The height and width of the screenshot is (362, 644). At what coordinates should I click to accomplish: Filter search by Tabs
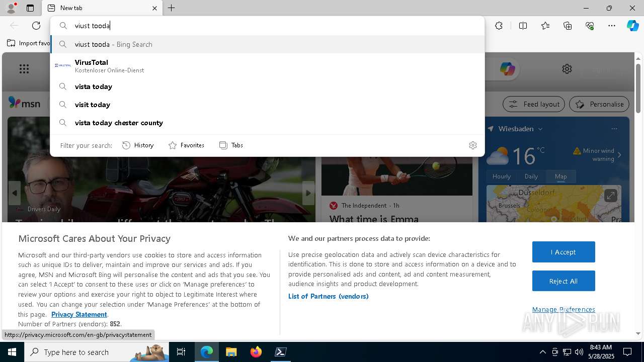coord(231,145)
